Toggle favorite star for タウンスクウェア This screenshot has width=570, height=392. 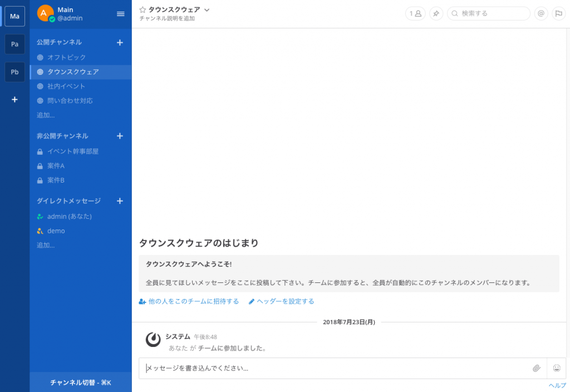coord(142,10)
